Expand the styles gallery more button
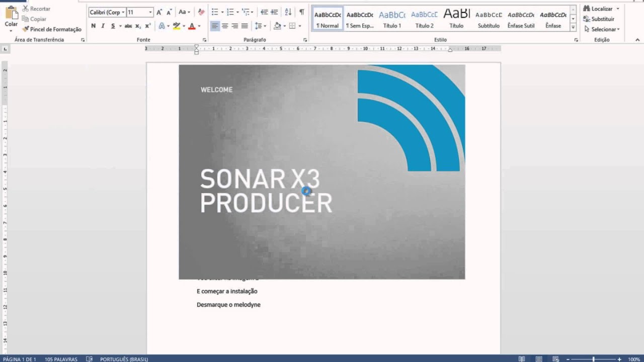Image resolution: width=644 pixels, height=362 pixels. click(573, 28)
